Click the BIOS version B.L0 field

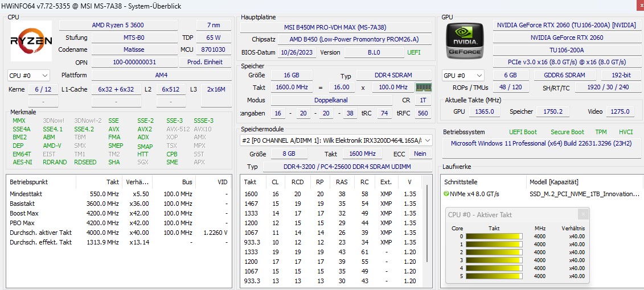[374, 52]
